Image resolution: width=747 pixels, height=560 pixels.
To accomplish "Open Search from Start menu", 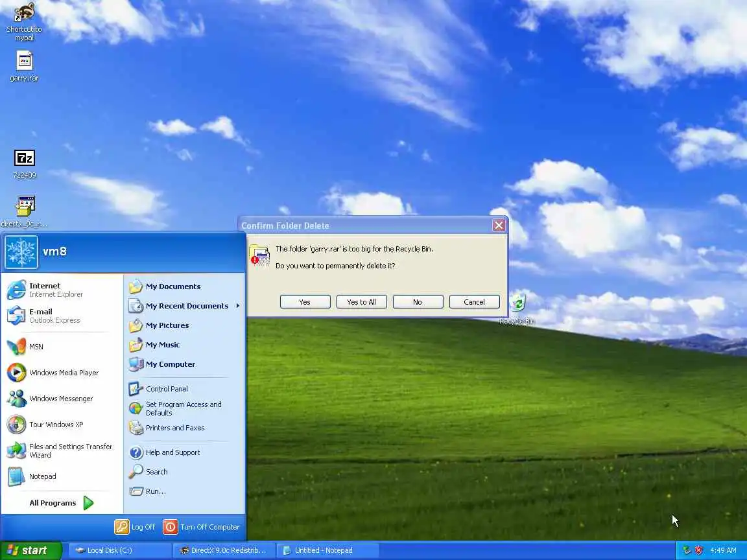I will point(184,472).
